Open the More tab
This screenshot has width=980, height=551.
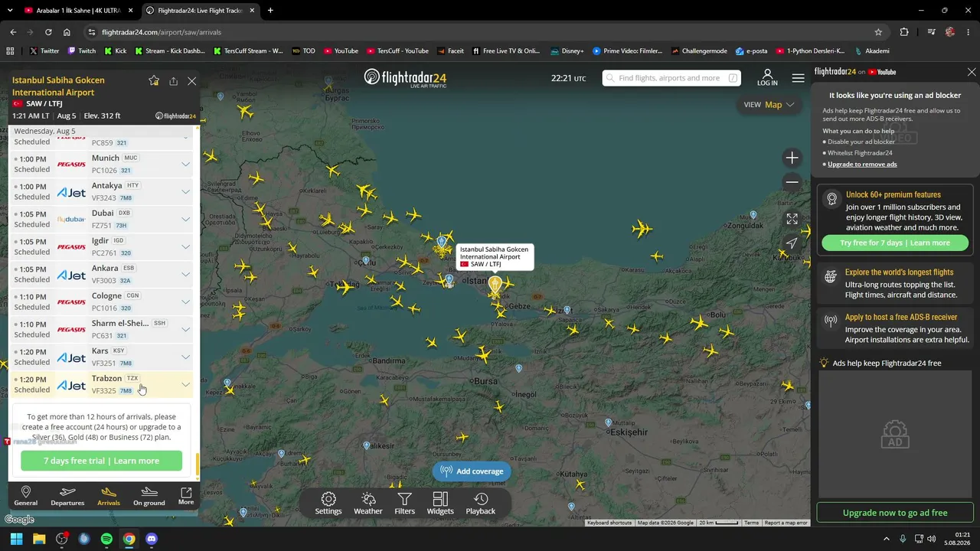[x=186, y=496]
